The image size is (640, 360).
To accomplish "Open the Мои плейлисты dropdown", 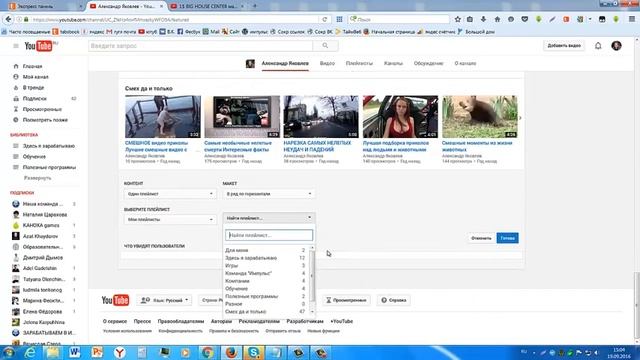I will tap(170, 220).
